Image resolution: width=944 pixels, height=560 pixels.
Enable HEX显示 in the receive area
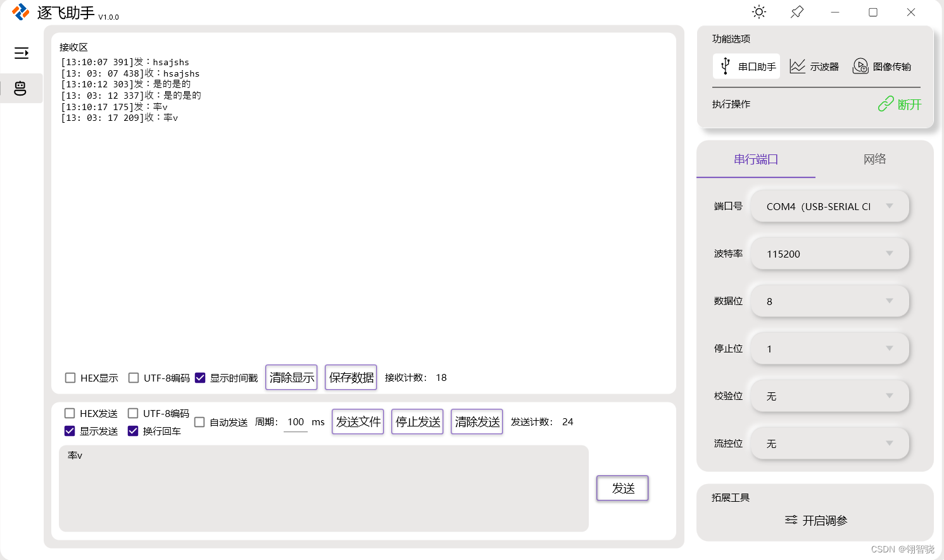point(70,378)
